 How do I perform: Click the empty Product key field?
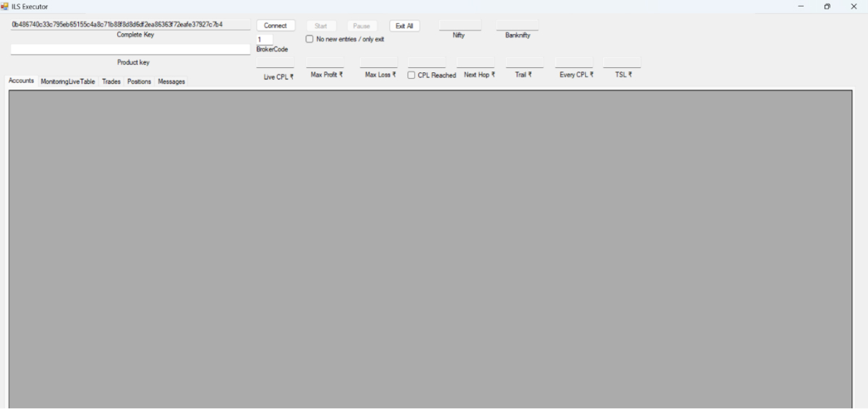[x=130, y=50]
